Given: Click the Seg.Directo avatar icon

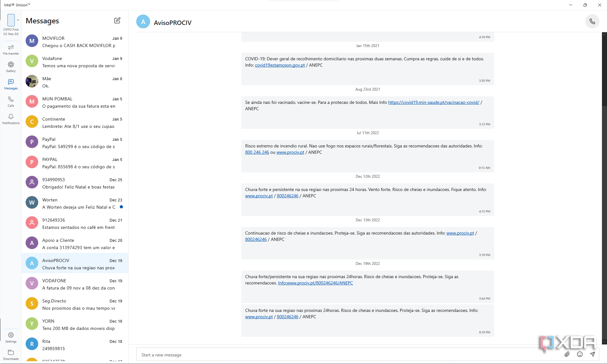Looking at the screenshot, I should (32, 304).
